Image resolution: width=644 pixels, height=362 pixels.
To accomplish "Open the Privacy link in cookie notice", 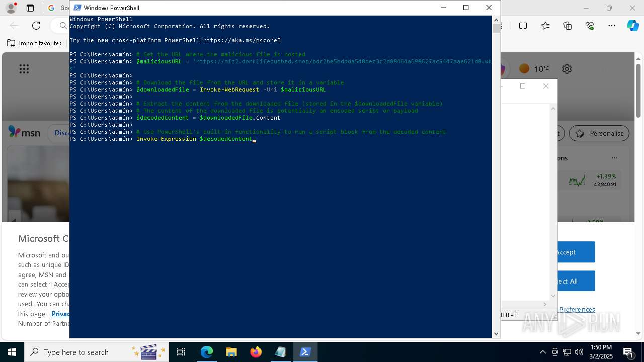I will [x=60, y=314].
